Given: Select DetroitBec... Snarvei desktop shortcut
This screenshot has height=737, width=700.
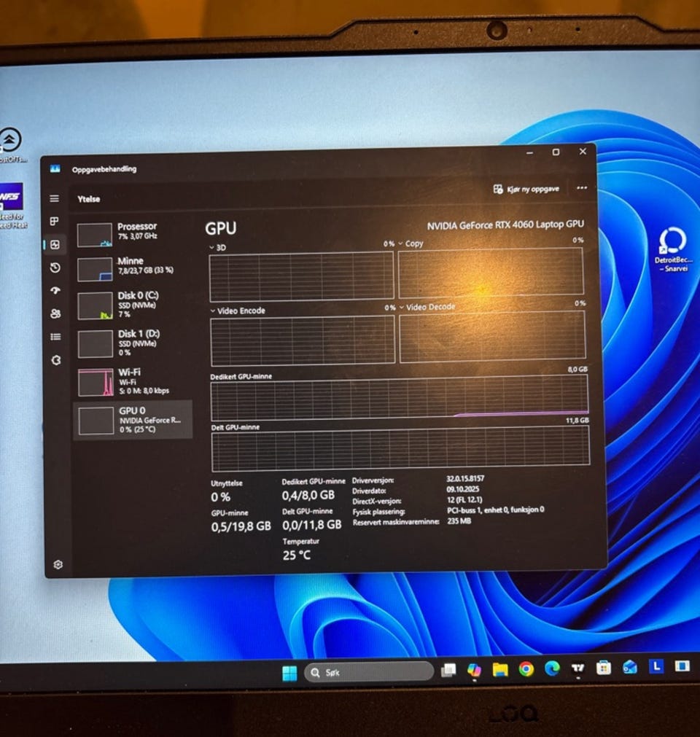Looking at the screenshot, I should coord(673,249).
